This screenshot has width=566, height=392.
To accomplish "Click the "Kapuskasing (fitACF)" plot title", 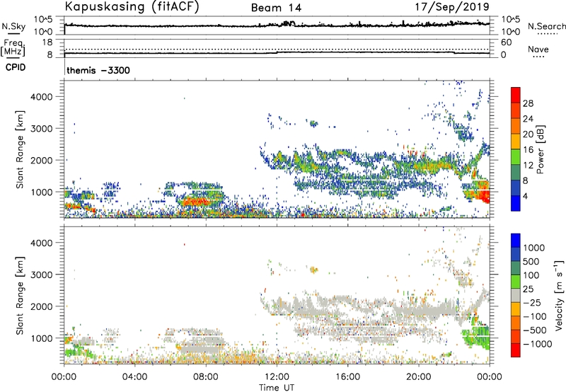I will [x=132, y=7].
